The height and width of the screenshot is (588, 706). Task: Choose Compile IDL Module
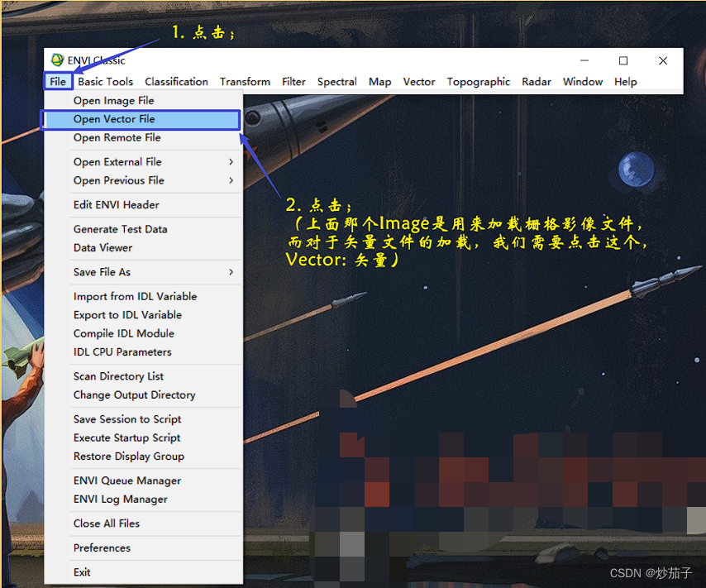pos(143,333)
